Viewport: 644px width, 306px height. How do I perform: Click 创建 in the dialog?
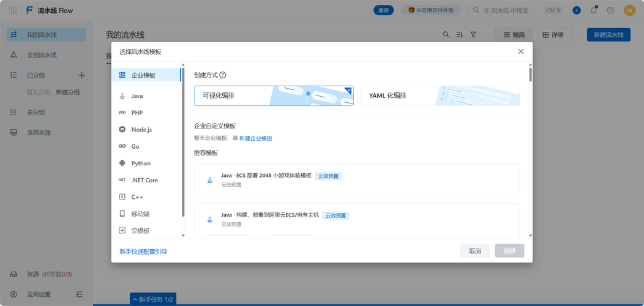click(510, 251)
